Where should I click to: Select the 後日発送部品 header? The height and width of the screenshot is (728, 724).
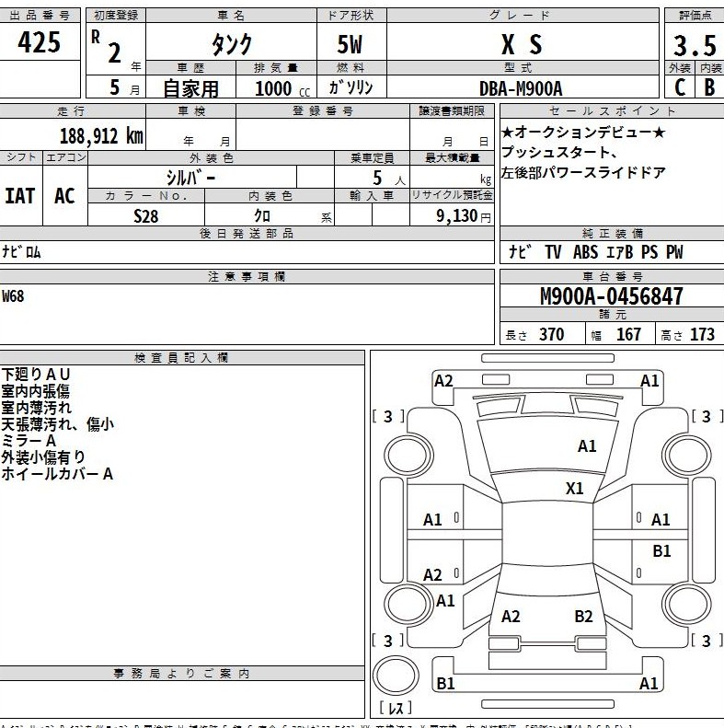coord(247,233)
